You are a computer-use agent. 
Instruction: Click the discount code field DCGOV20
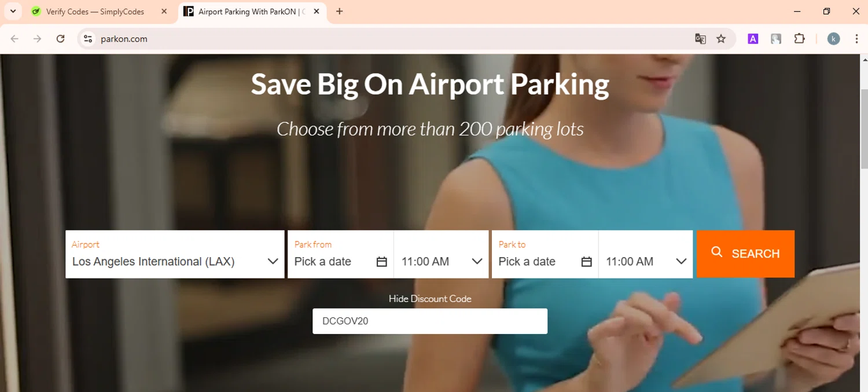430,321
